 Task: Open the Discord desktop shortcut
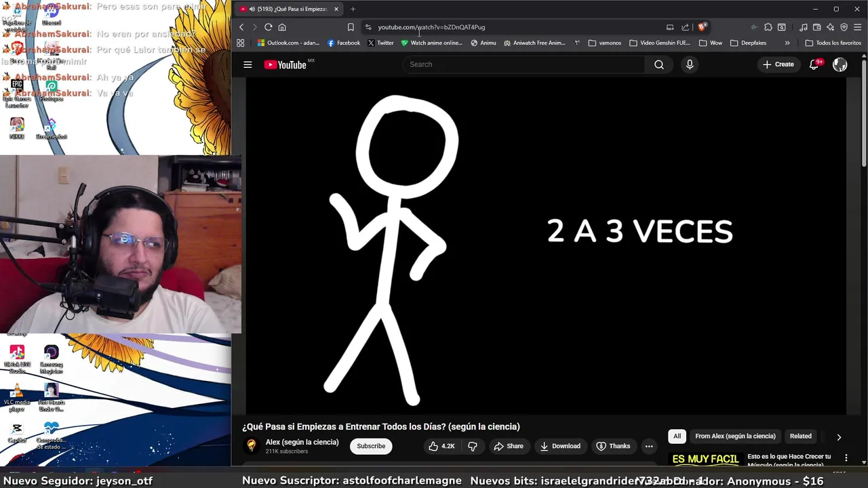point(52,14)
